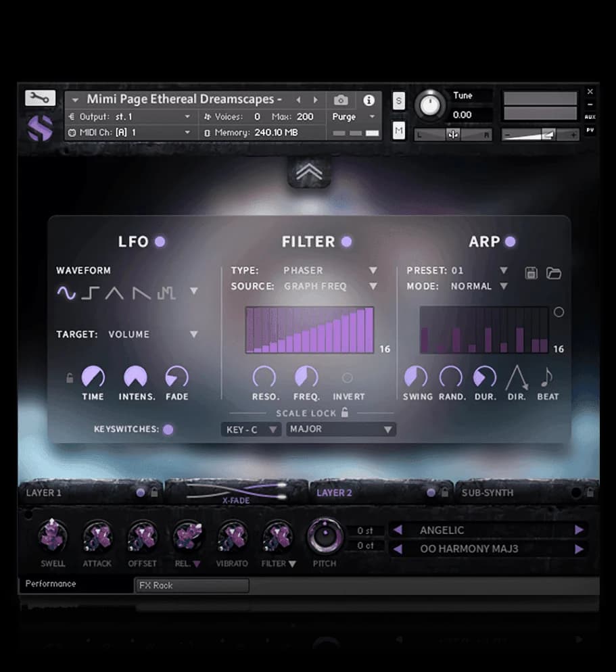Image resolution: width=616 pixels, height=672 pixels.
Task: Expand the LFO TARGET Volume dropdown
Action: tap(194, 334)
